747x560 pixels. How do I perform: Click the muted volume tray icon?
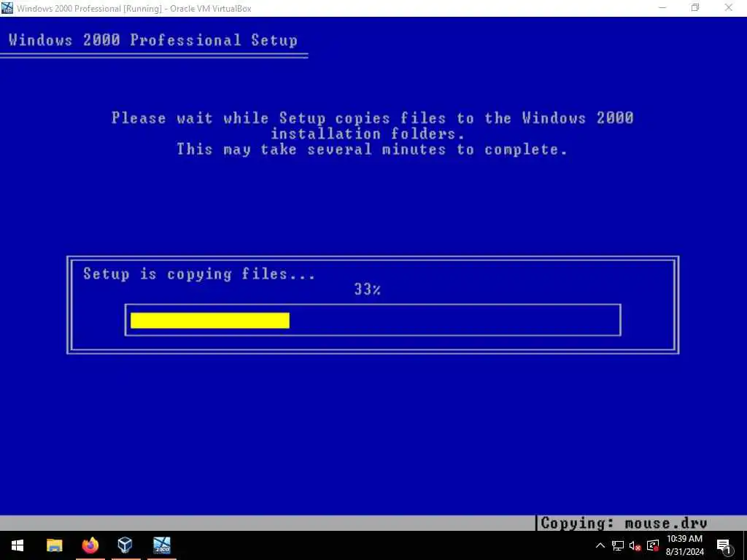(635, 546)
